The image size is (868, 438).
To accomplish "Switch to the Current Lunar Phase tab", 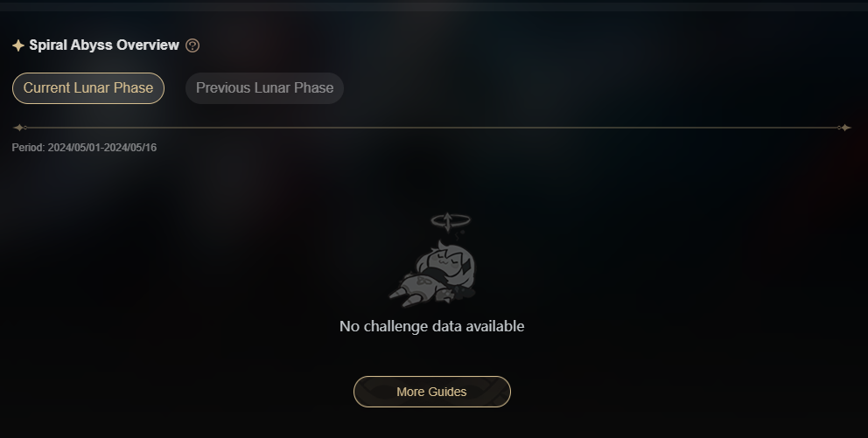I will pos(88,88).
